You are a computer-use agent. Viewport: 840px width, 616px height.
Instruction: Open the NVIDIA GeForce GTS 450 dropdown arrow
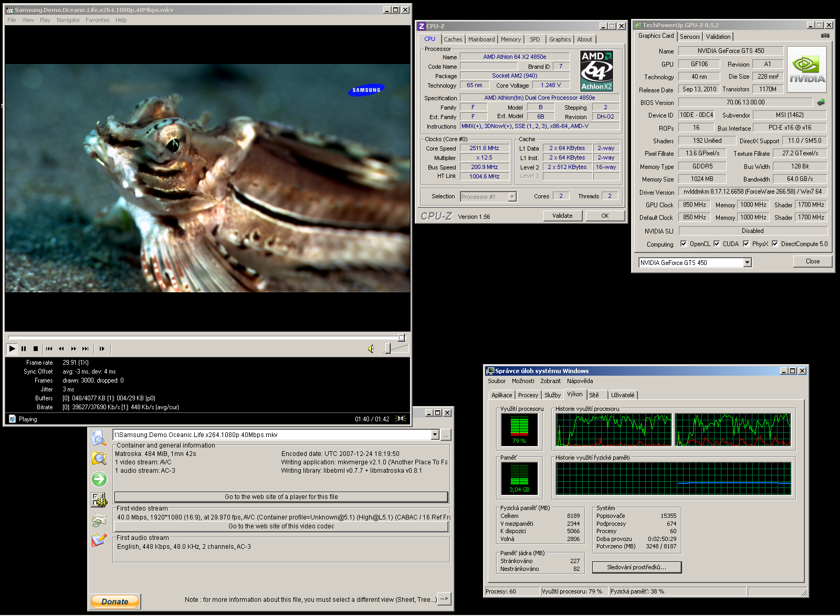pyautogui.click(x=748, y=262)
